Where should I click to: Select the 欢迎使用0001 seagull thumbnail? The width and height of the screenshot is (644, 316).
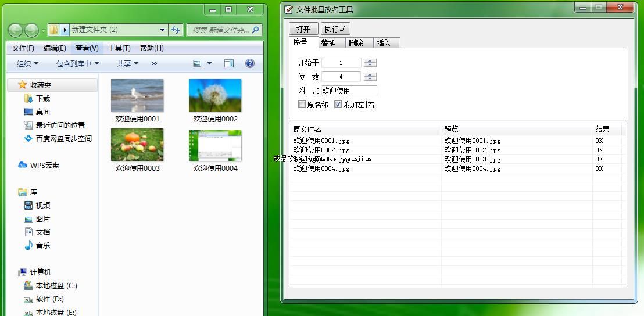click(137, 95)
